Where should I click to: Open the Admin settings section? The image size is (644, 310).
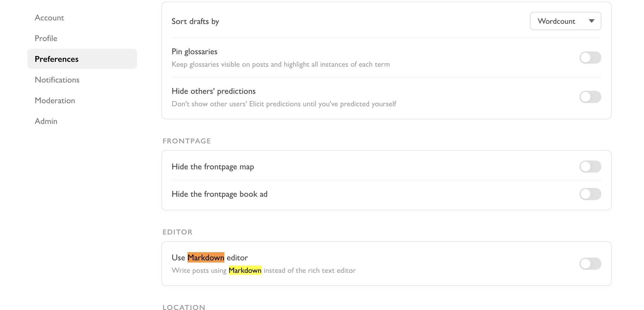coord(46,121)
